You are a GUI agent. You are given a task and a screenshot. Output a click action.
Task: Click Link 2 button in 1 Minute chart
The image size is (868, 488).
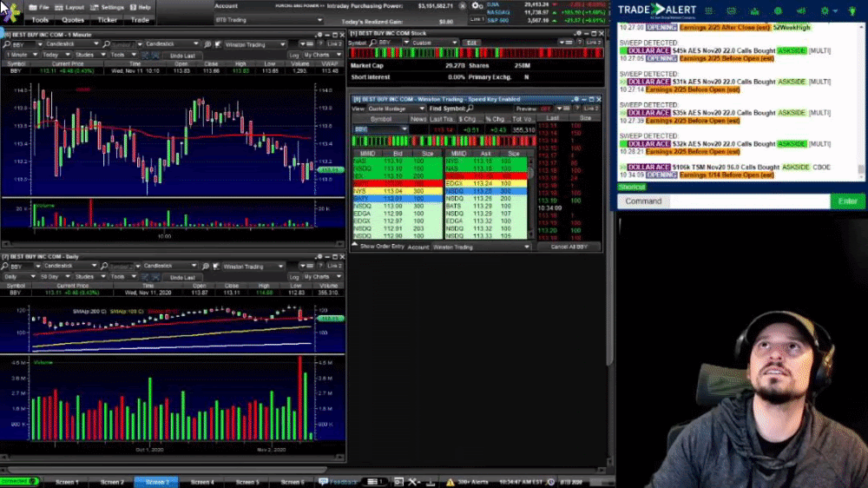point(334,43)
